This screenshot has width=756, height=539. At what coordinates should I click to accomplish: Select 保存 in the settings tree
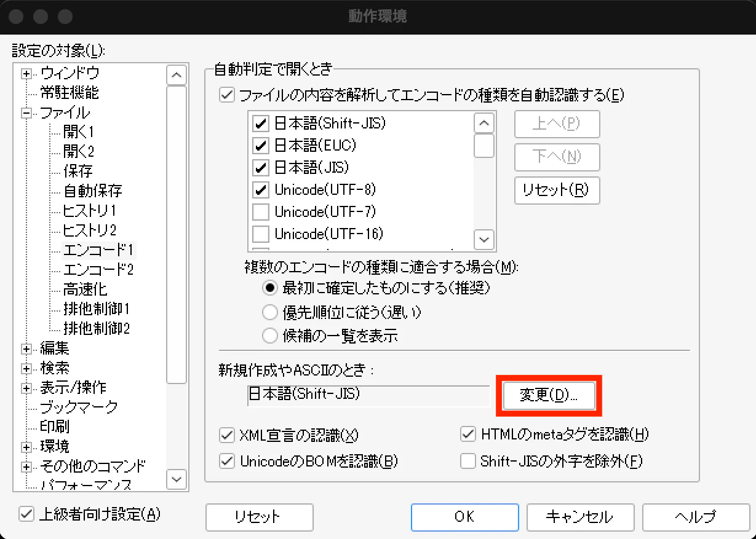78,171
